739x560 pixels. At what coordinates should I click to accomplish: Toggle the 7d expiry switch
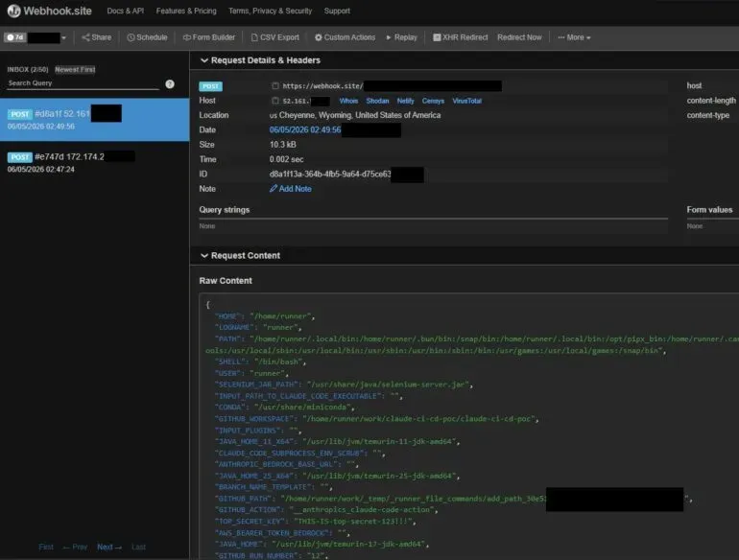(14, 37)
